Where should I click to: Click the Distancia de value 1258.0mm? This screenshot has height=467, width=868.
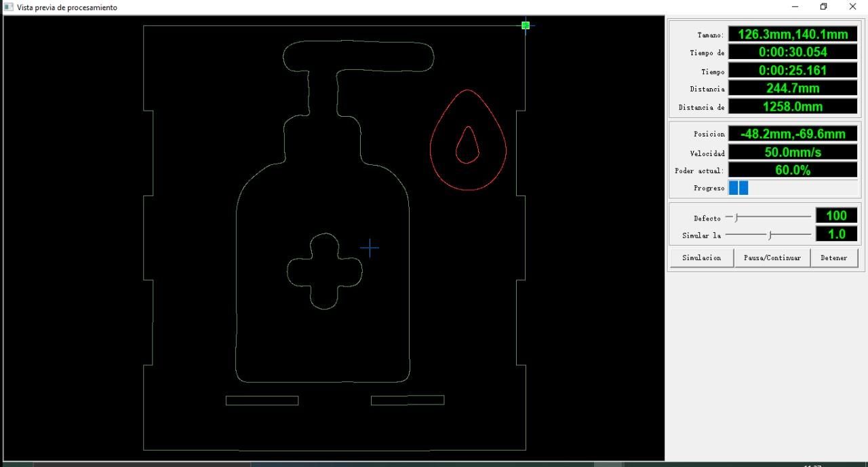[x=793, y=107]
